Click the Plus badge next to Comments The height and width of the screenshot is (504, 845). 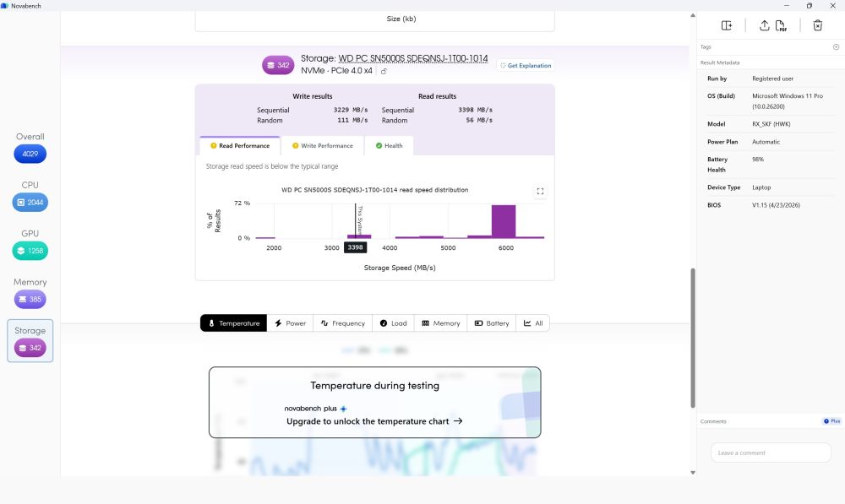(831, 421)
